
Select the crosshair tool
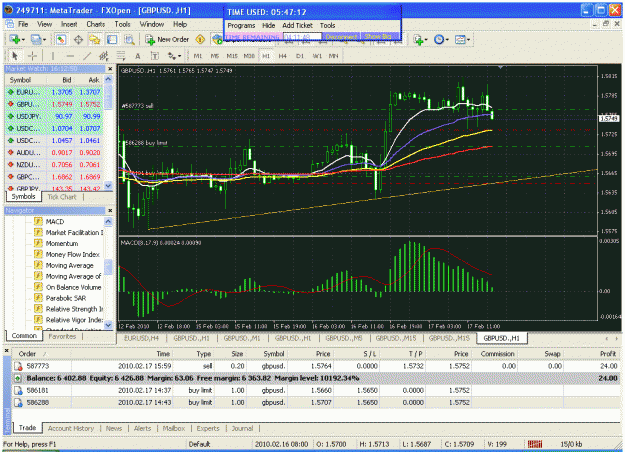coord(32,56)
